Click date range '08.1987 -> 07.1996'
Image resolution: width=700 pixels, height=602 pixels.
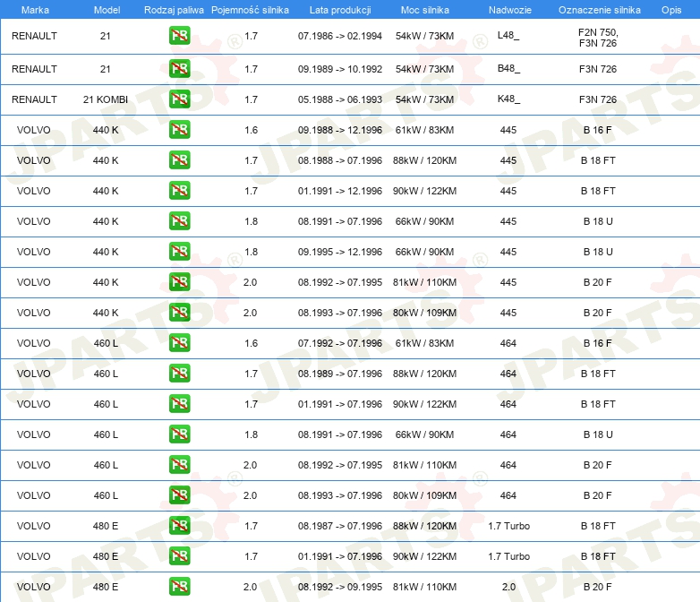(340, 525)
